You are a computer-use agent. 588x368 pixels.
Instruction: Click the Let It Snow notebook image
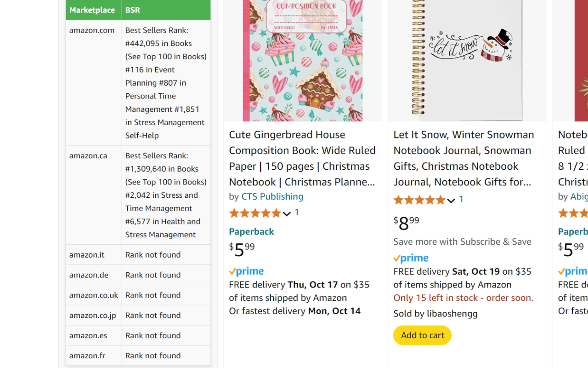tap(467, 60)
